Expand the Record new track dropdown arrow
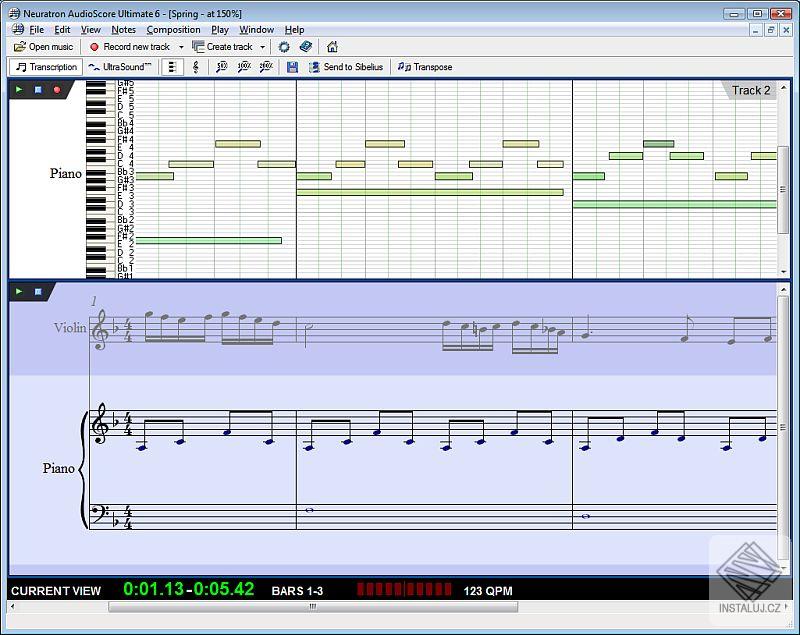 pos(181,46)
